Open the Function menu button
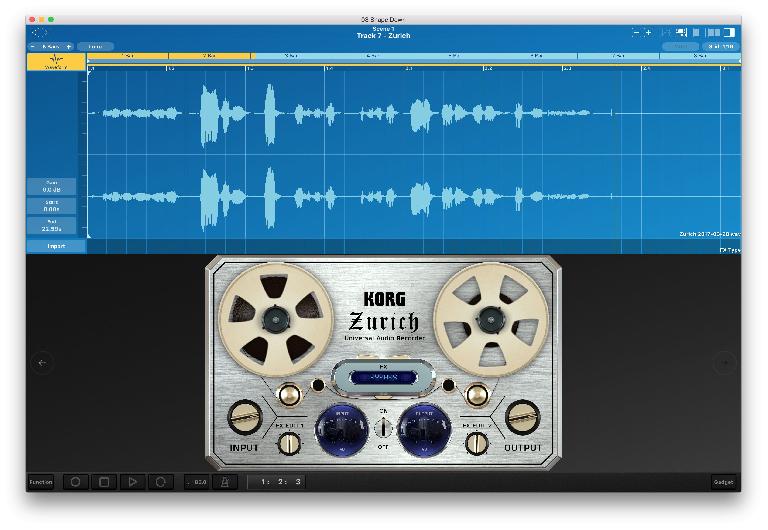The image size is (768, 530). coord(41,482)
